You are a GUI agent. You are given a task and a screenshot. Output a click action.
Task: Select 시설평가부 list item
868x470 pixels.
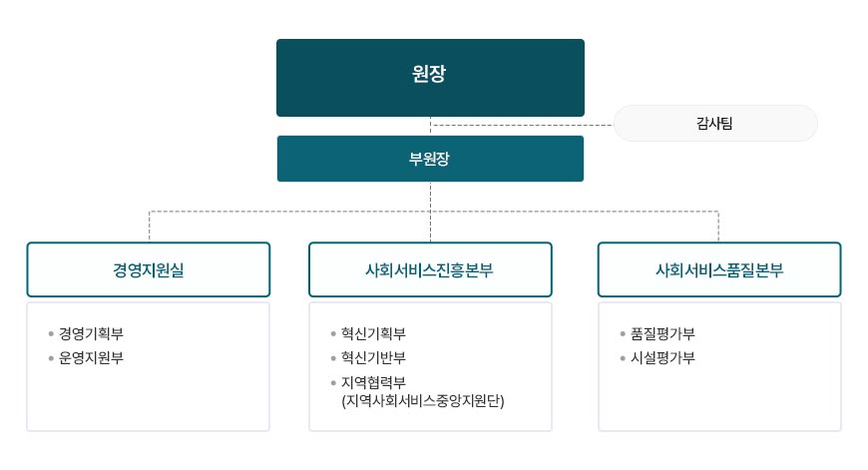coord(662,358)
